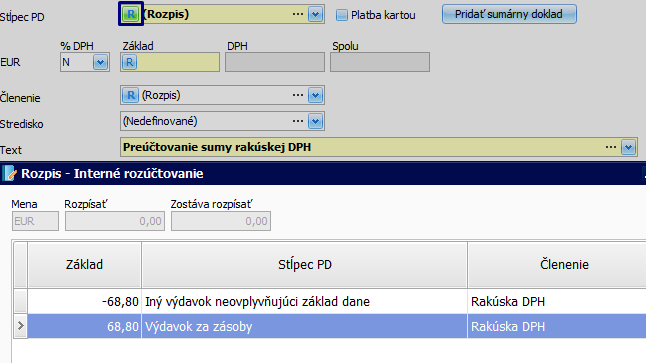
Task: Expand the Text field dropdown arrow
Action: 628,147
